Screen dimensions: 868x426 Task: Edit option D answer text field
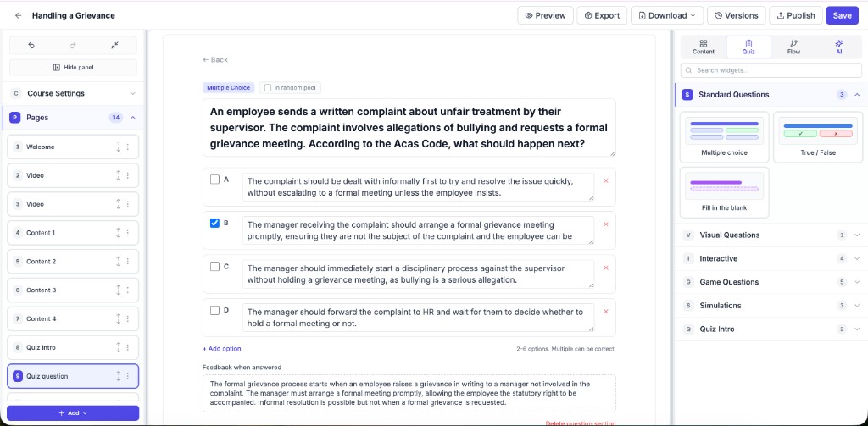[418, 318]
